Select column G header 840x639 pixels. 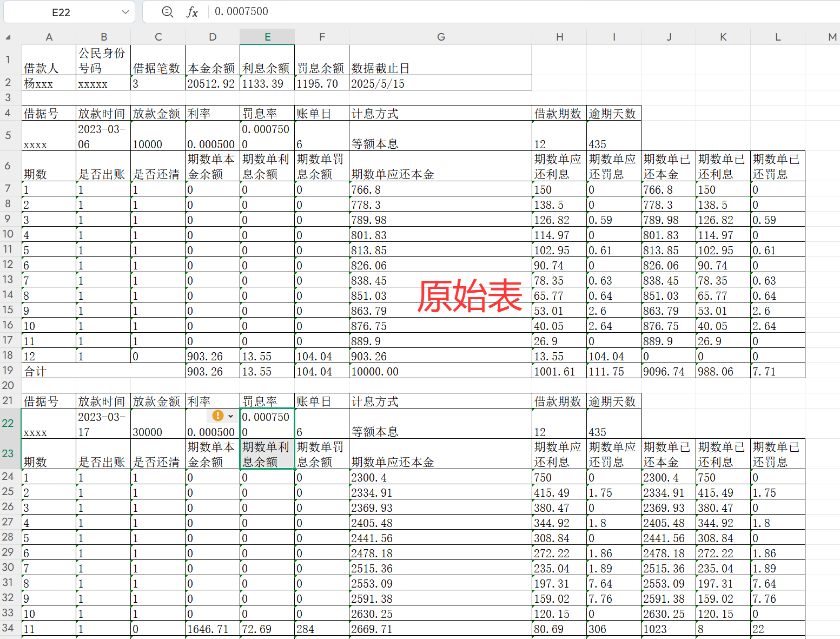[440, 37]
